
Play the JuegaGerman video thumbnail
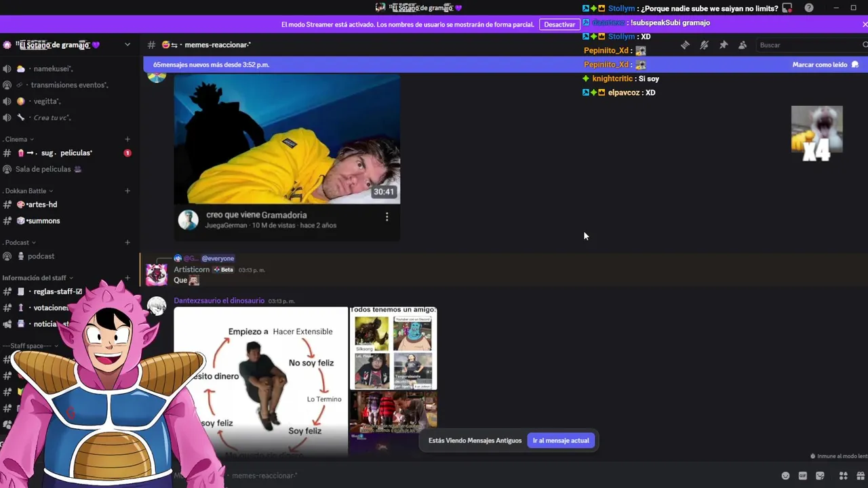[287, 139]
